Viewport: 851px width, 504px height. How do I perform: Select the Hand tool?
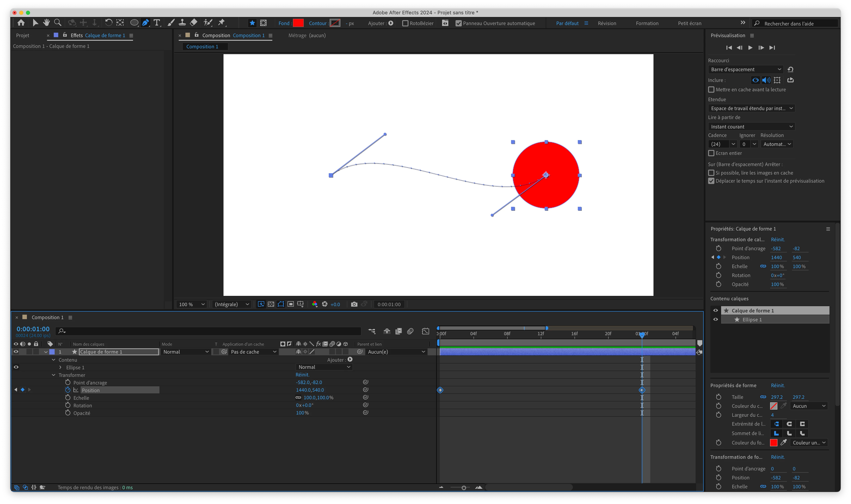[46, 23]
